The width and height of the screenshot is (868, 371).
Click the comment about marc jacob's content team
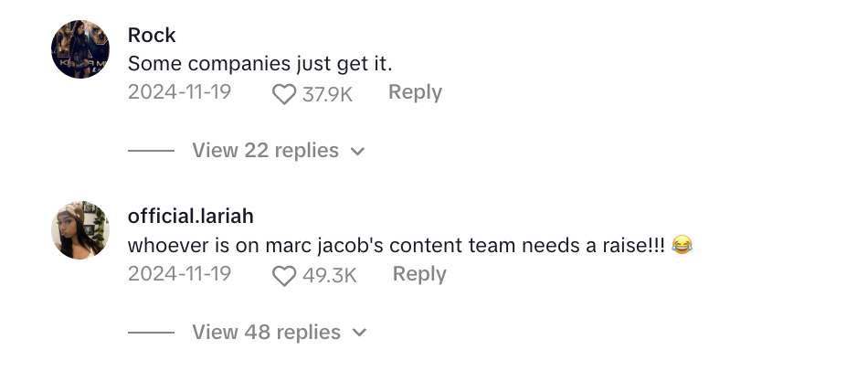410,245
